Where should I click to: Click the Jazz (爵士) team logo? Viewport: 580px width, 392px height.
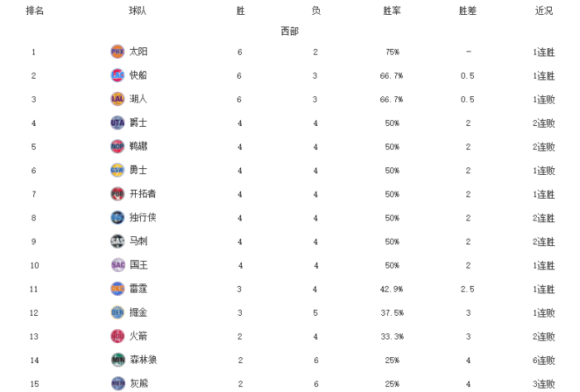[117, 123]
